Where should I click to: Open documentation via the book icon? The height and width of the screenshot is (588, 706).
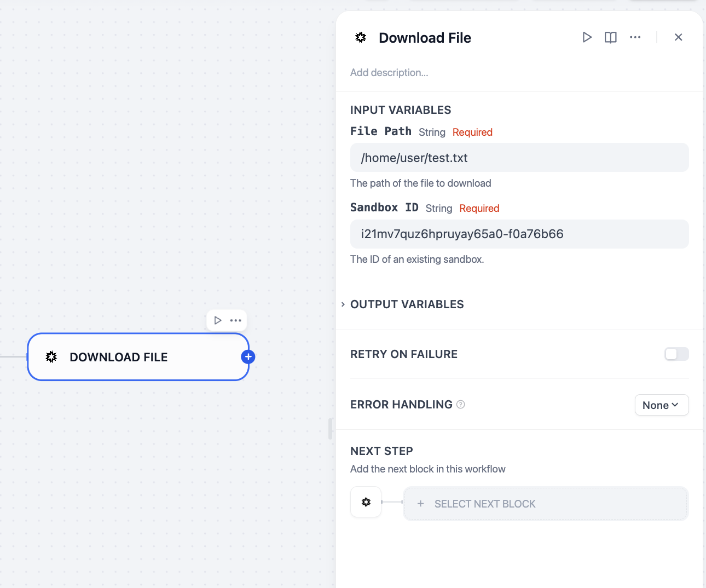point(610,37)
